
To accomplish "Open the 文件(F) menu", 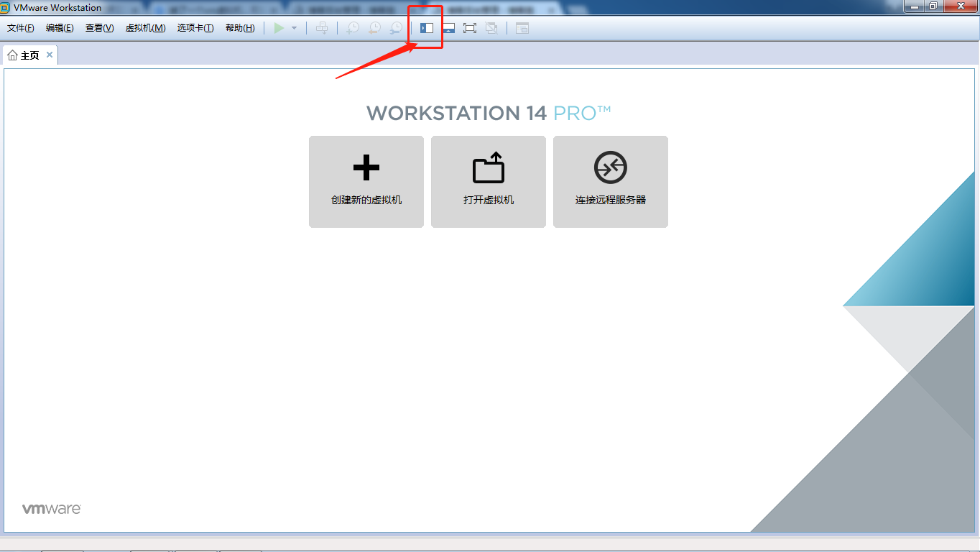I will (21, 28).
